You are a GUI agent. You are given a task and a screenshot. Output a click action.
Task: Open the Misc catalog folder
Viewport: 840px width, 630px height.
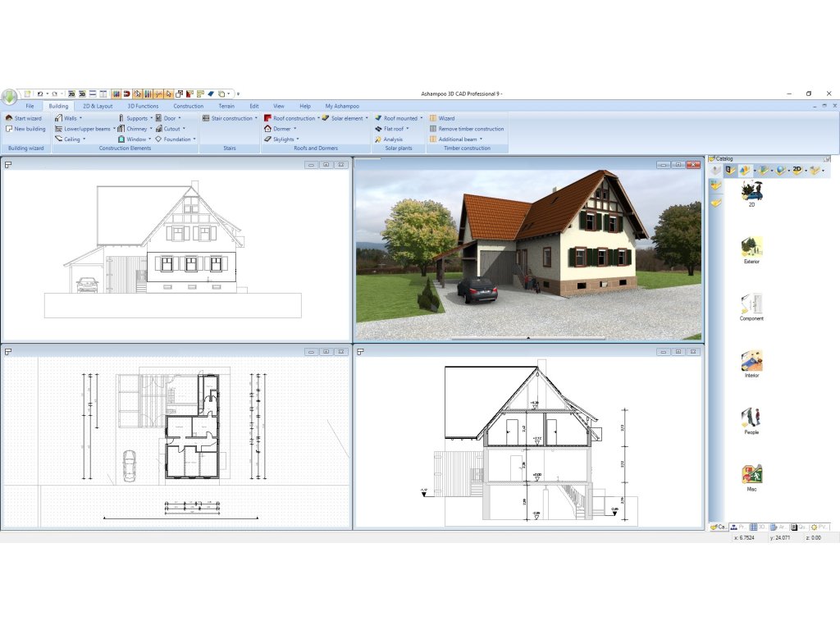pos(751,478)
